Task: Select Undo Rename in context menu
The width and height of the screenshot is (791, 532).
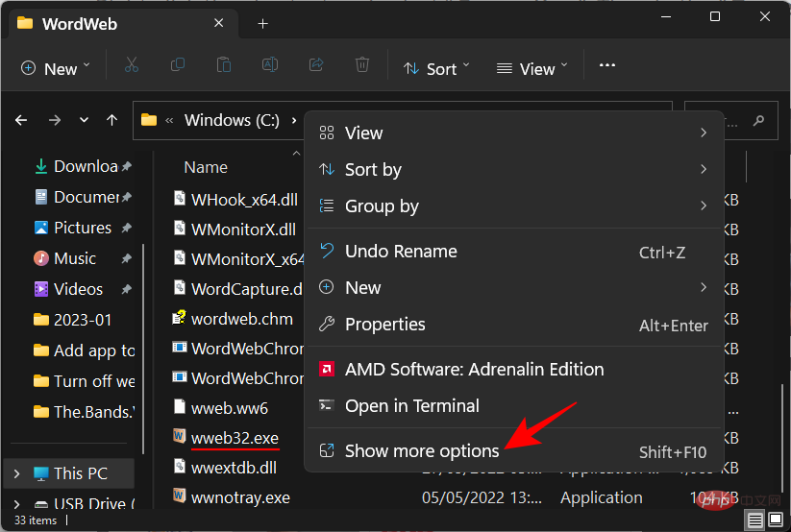Action: (514, 252)
